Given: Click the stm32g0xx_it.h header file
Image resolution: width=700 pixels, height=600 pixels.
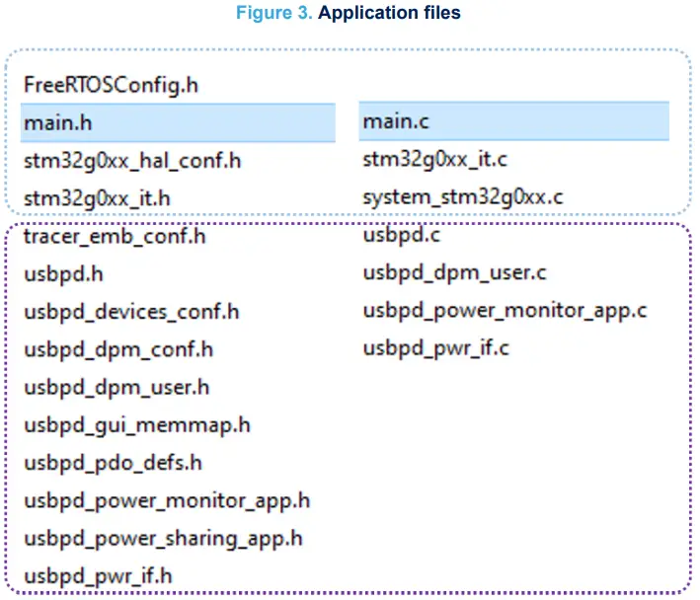Looking at the screenshot, I should coord(98,197).
